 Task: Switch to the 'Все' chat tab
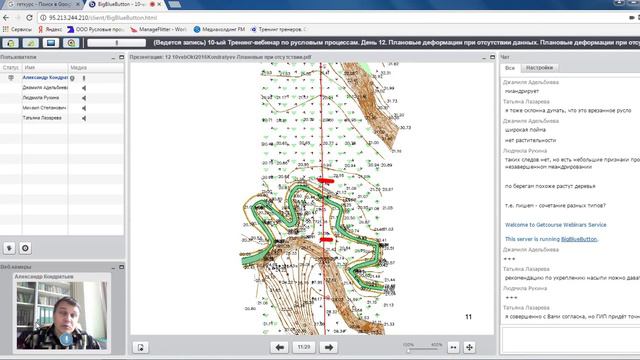point(510,68)
